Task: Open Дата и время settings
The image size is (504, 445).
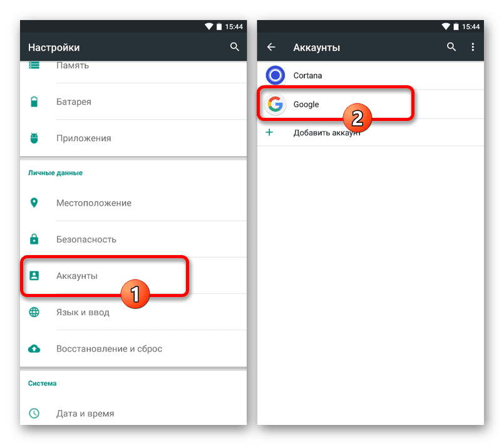Action: [133, 413]
